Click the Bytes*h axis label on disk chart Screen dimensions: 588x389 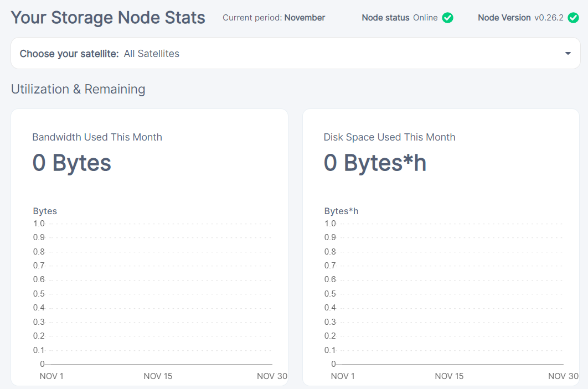341,211
